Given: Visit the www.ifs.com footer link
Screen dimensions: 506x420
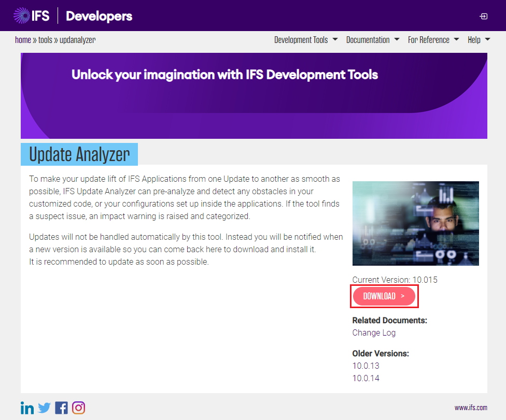Looking at the screenshot, I should coord(471,408).
